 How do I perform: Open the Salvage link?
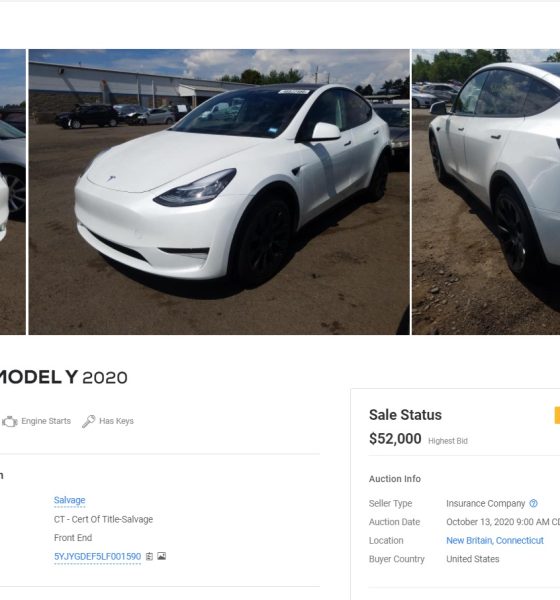point(70,500)
